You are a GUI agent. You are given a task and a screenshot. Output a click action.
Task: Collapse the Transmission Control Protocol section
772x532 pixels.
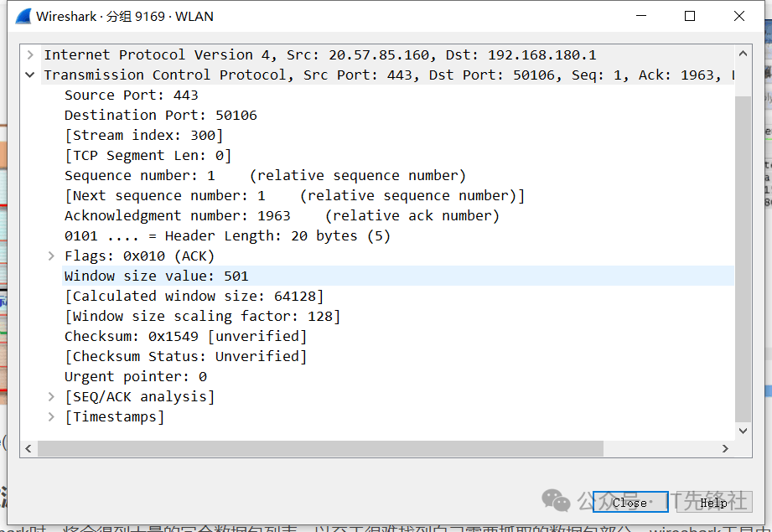pos(30,75)
